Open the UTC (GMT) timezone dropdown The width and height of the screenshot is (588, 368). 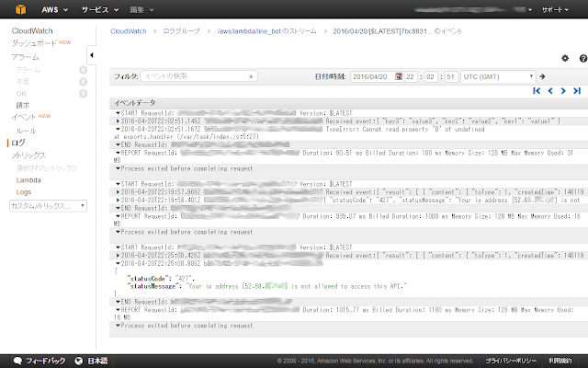point(498,76)
